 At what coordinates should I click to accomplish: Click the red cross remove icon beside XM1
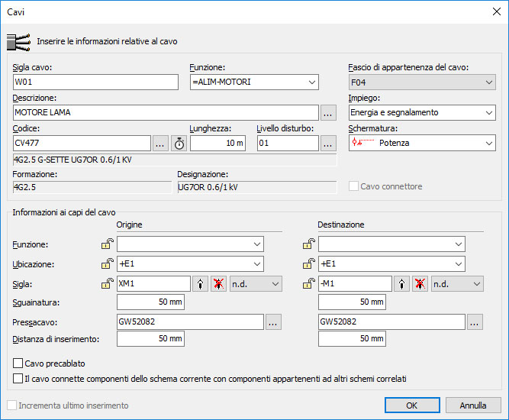218,284
